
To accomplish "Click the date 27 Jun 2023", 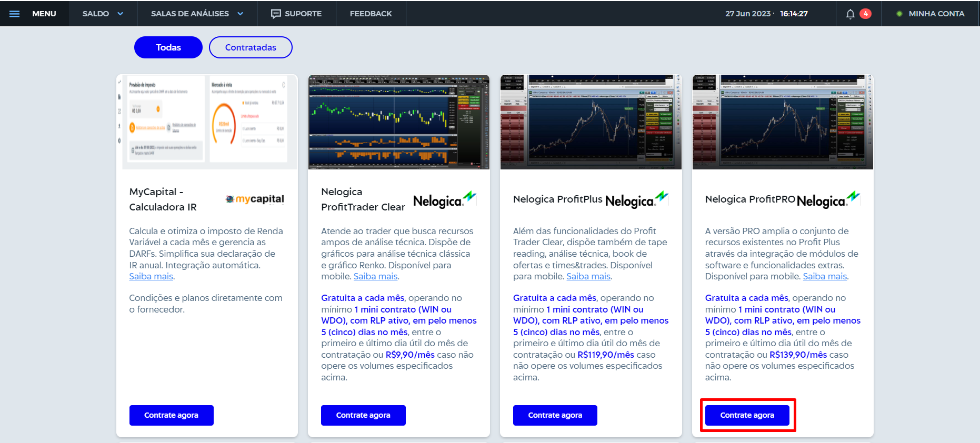I will coord(748,14).
